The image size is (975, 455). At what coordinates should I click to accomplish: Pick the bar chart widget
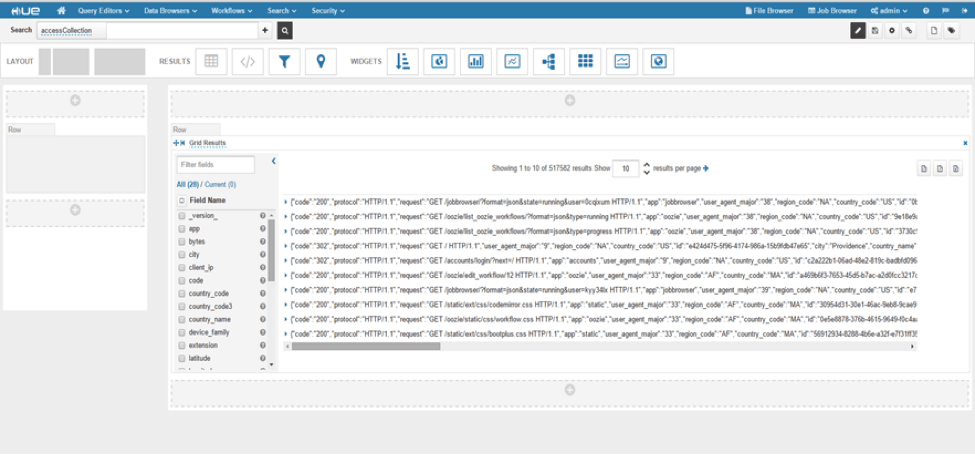(x=475, y=61)
